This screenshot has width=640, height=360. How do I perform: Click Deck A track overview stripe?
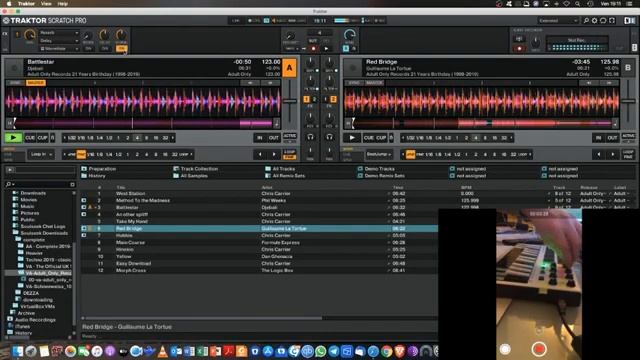pyautogui.click(x=144, y=122)
